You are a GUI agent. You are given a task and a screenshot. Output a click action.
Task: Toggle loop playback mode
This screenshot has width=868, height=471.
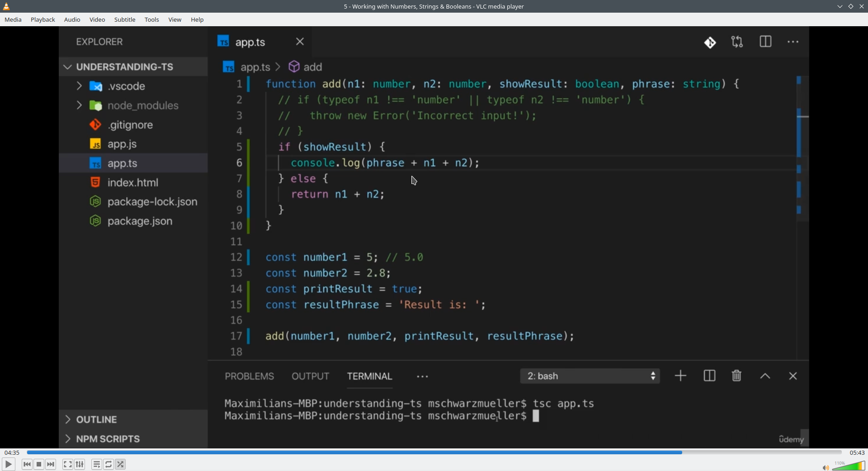click(109, 464)
